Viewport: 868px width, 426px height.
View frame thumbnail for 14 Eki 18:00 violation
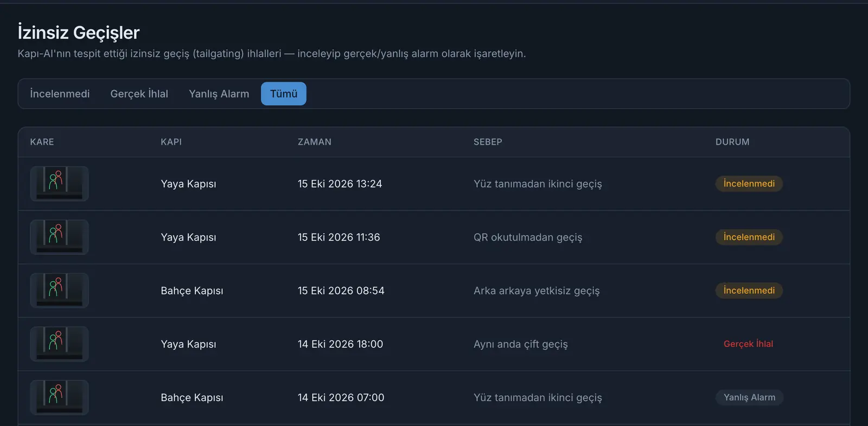pyautogui.click(x=59, y=344)
